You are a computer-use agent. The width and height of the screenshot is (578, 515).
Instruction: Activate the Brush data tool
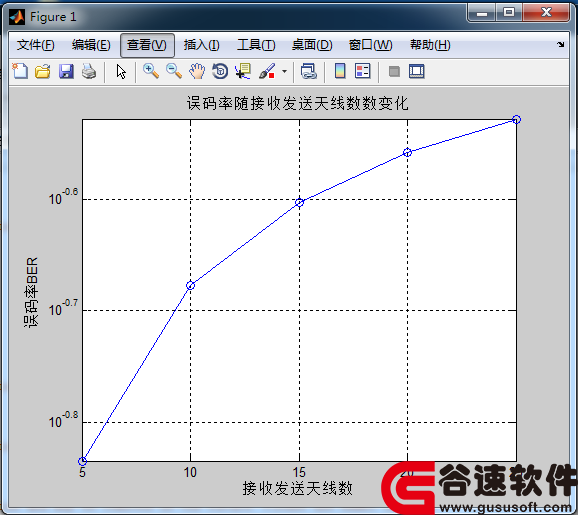[x=267, y=71]
